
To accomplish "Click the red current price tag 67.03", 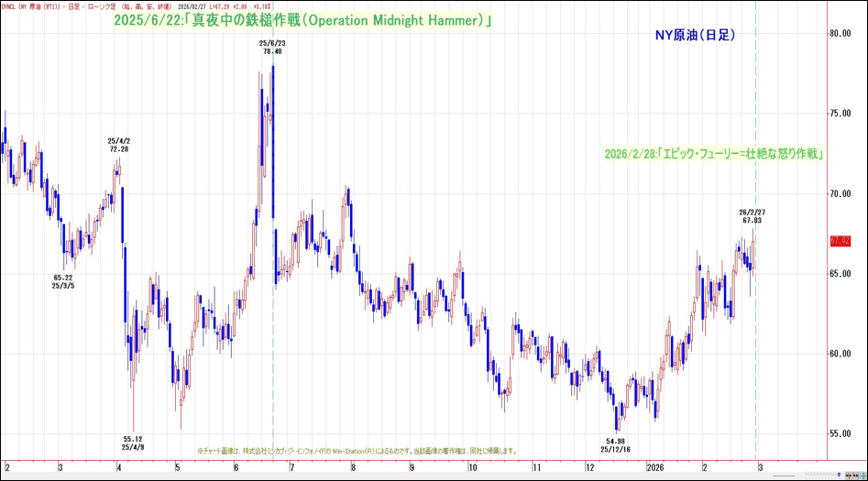I will (x=841, y=241).
